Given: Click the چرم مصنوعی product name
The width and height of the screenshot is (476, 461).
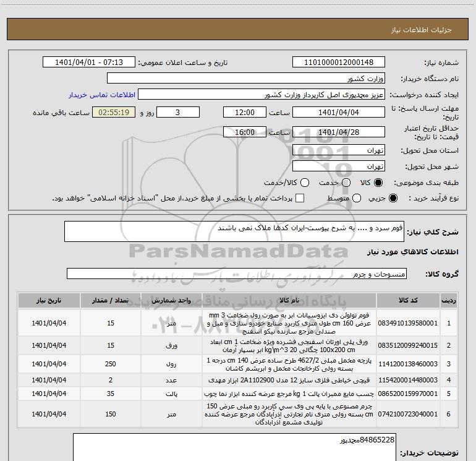Looking at the screenshot, I should point(289,414).
